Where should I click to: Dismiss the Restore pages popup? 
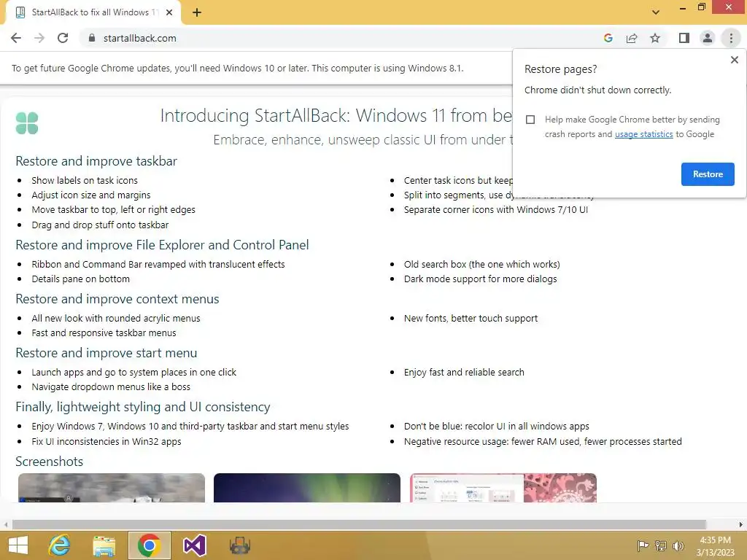coord(734,60)
